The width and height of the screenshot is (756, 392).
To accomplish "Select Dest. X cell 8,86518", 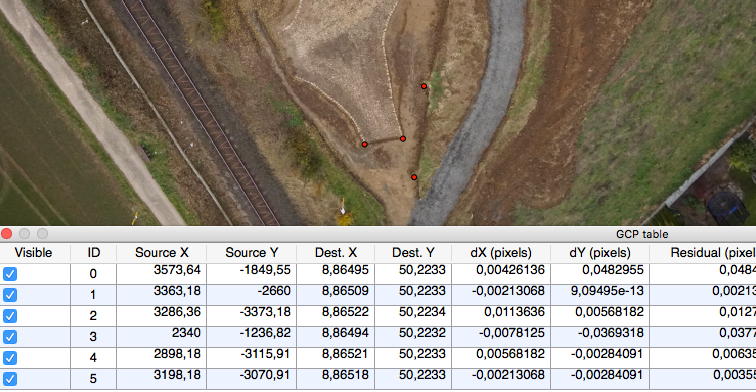I will tap(336, 378).
